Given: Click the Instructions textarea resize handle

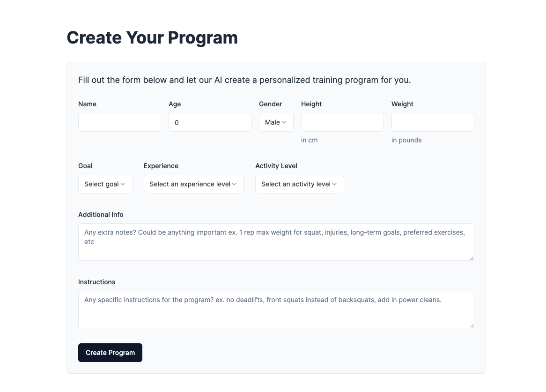Looking at the screenshot, I should (x=472, y=325).
